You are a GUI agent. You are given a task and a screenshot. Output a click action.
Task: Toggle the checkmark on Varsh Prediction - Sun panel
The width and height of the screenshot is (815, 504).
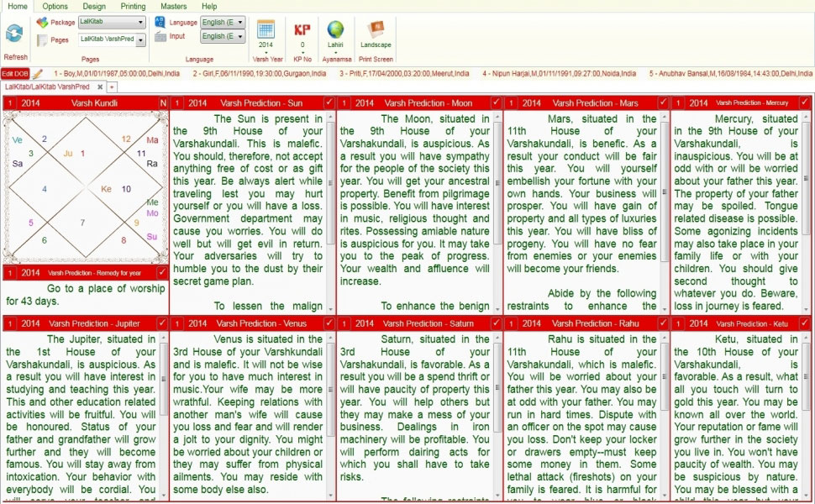point(329,102)
